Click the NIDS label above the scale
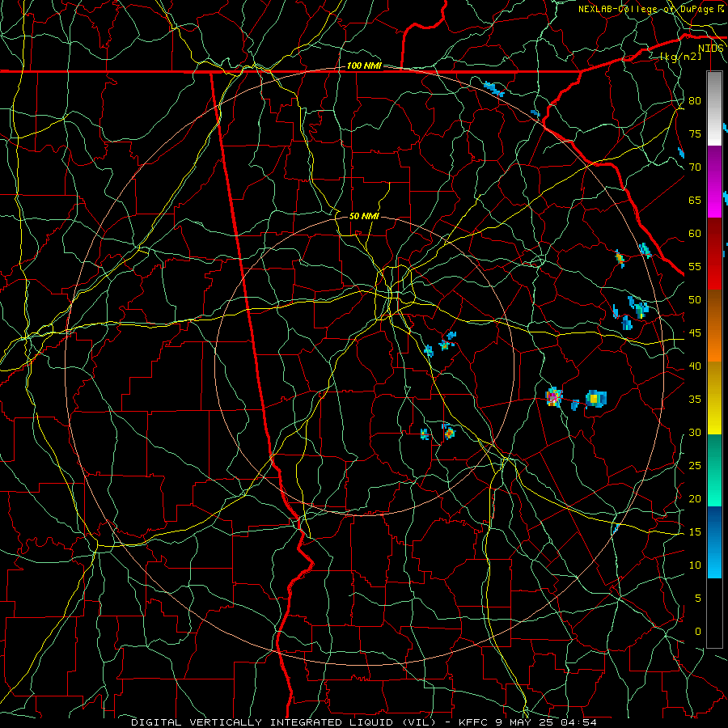 711,49
